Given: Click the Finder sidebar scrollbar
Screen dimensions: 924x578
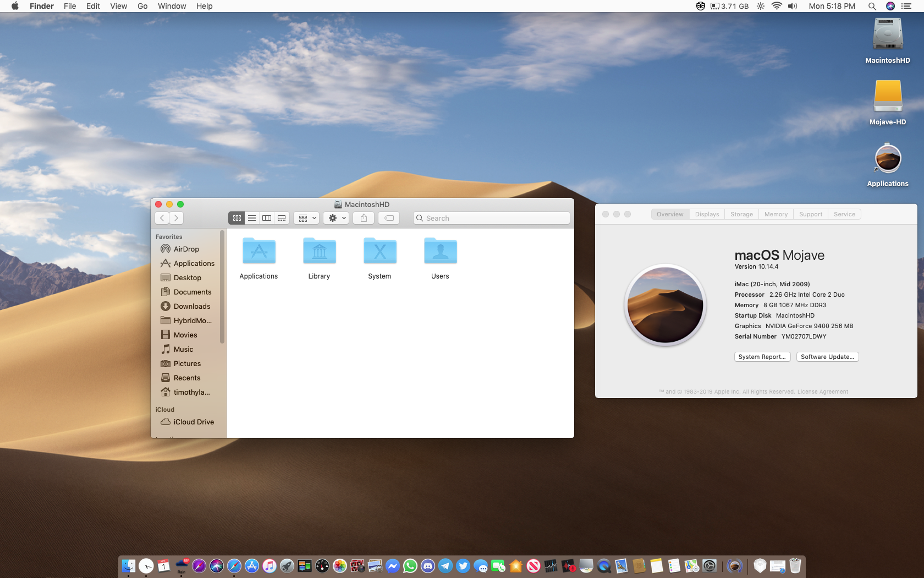Looking at the screenshot, I should [x=222, y=286].
